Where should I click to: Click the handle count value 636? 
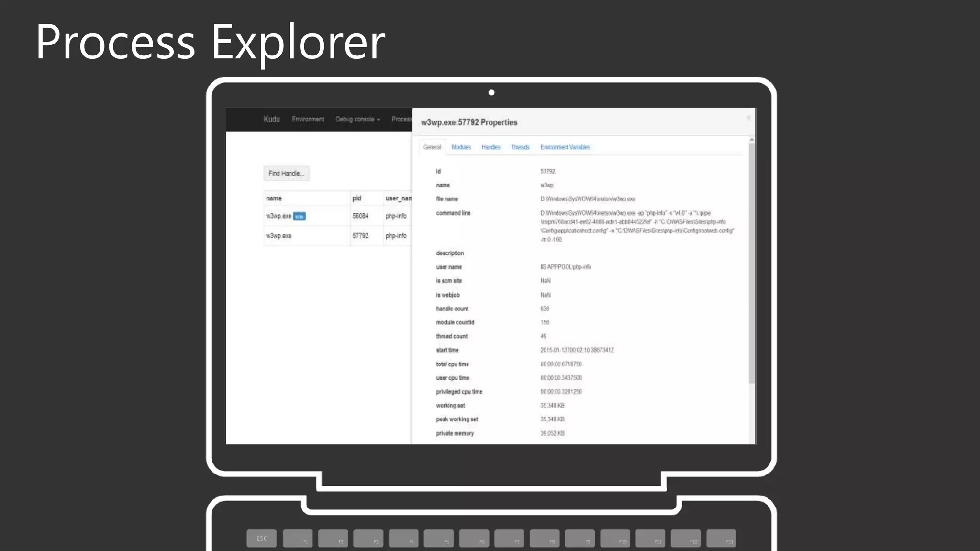point(545,309)
